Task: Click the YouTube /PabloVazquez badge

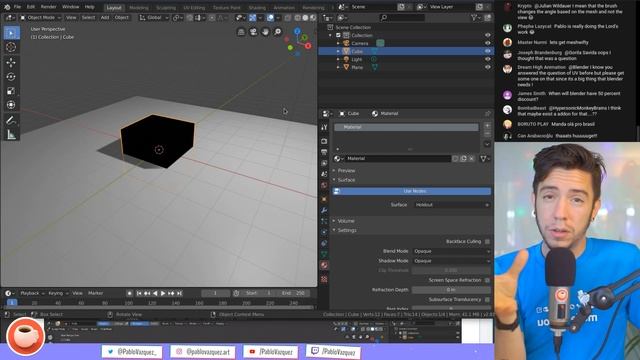Action: (x=271, y=351)
